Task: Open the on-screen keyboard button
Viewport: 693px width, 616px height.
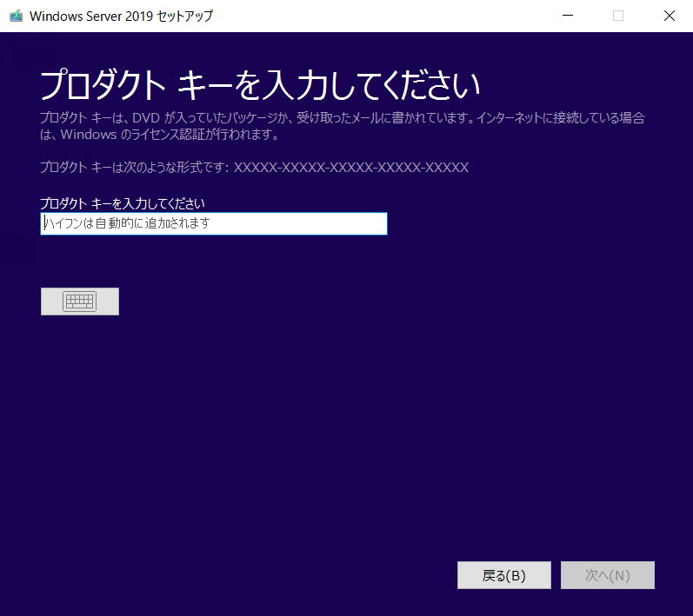Action: pyautogui.click(x=79, y=301)
